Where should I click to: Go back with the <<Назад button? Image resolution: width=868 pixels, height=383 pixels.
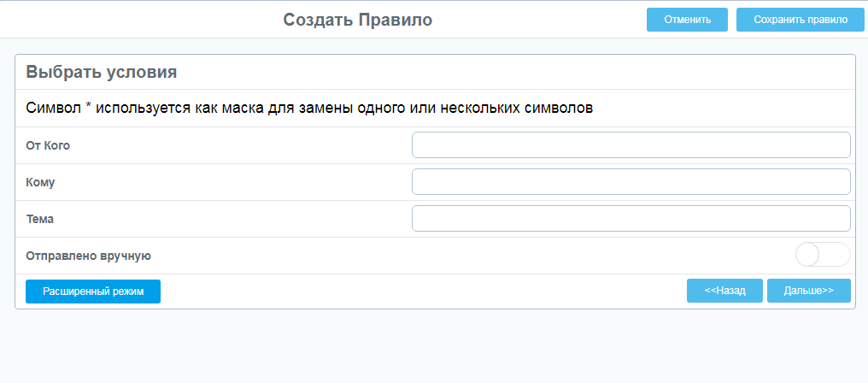click(724, 292)
